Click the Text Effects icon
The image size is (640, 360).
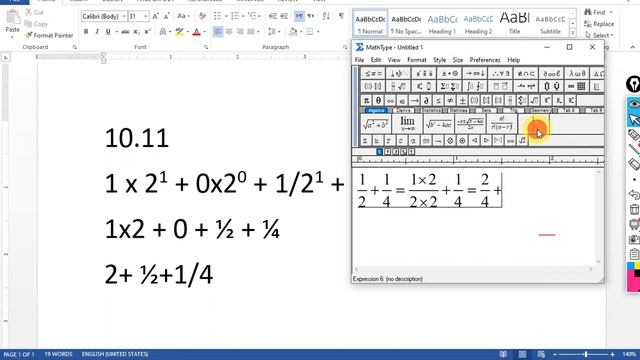163,31
